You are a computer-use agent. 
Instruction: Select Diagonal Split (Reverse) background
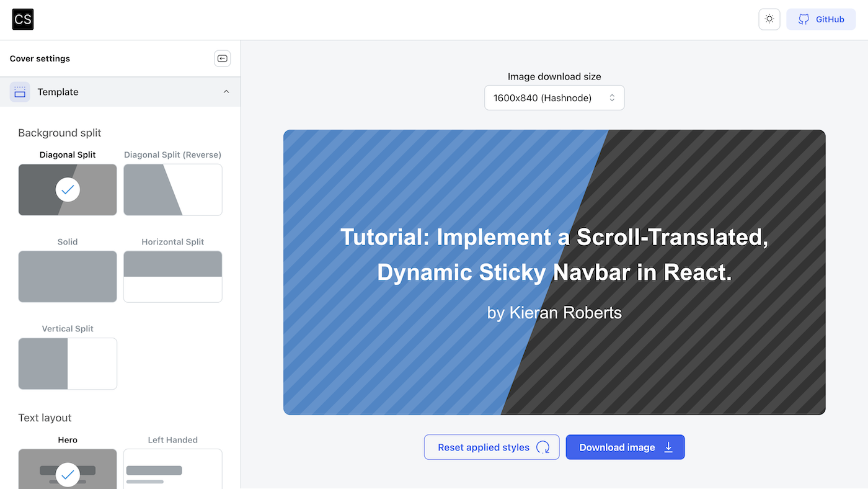coord(173,190)
